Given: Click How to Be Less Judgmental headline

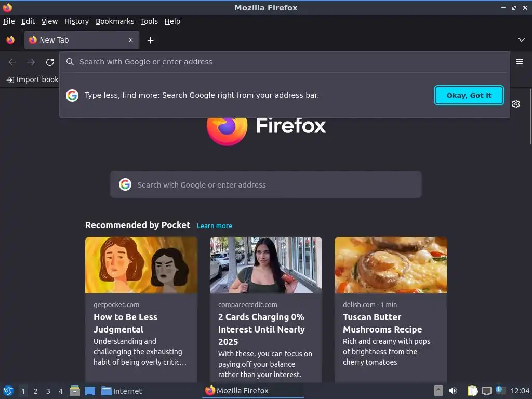Looking at the screenshot, I should click(126, 323).
